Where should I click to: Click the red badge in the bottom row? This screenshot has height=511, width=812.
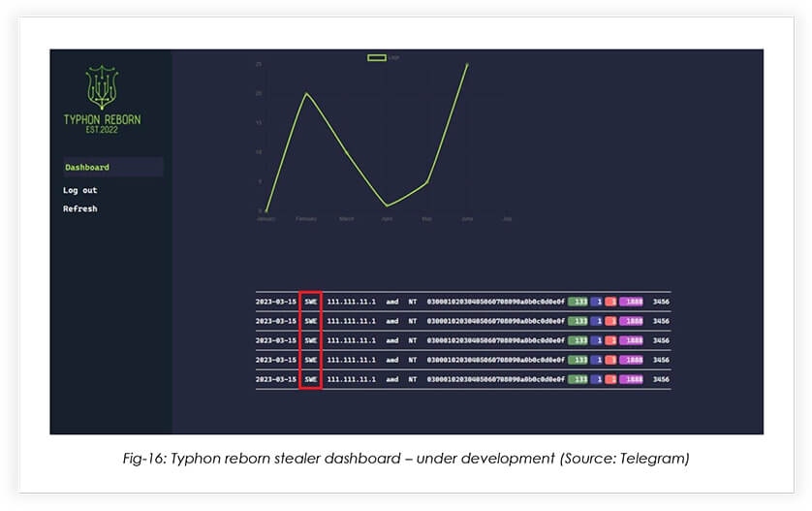tap(610, 379)
